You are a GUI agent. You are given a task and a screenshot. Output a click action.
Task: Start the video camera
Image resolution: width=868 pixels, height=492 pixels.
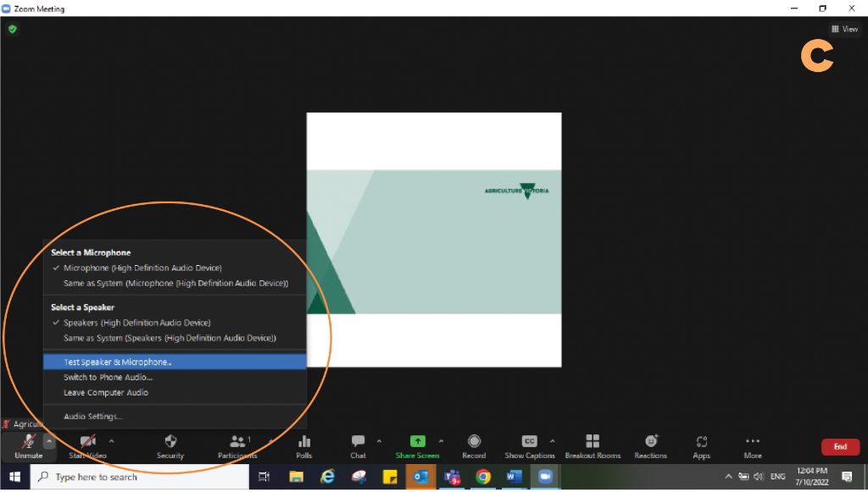tap(86, 446)
